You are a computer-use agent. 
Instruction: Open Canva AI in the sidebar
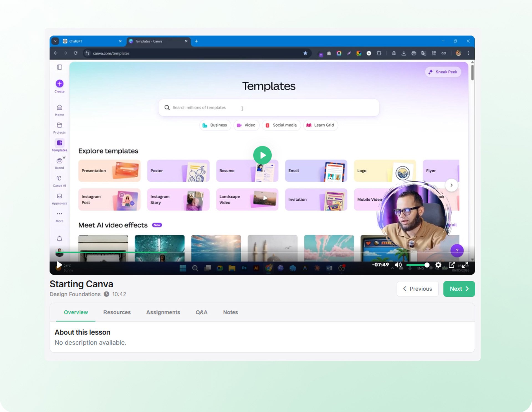(x=59, y=181)
